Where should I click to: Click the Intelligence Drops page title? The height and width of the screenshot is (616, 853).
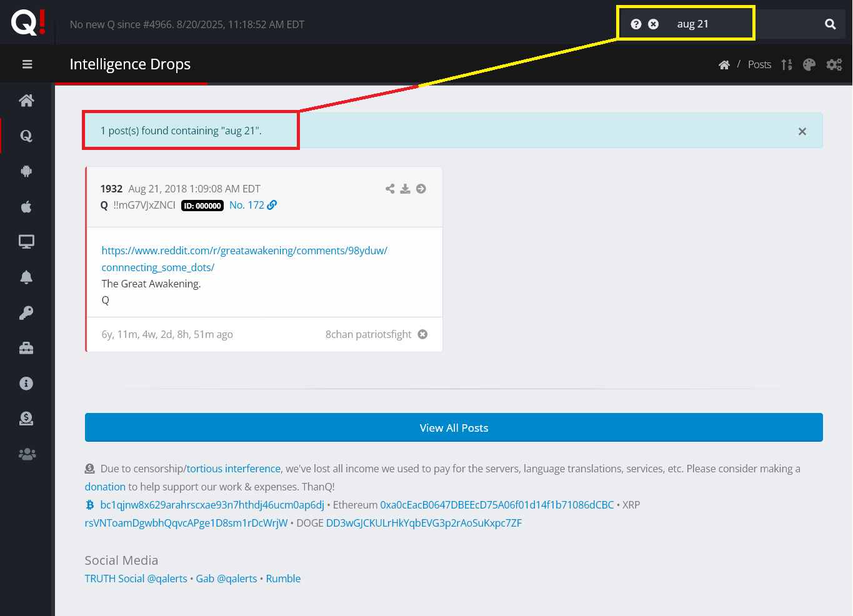[130, 64]
